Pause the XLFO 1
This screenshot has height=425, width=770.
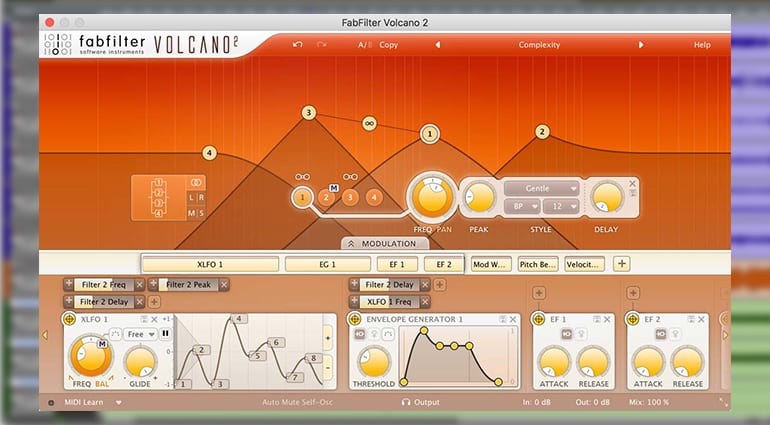coord(165,334)
